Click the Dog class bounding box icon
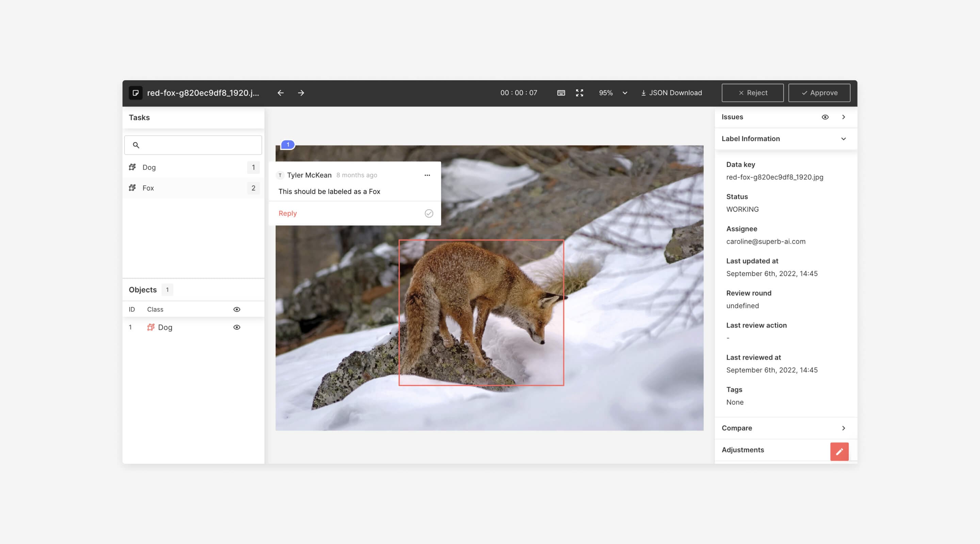 point(132,167)
